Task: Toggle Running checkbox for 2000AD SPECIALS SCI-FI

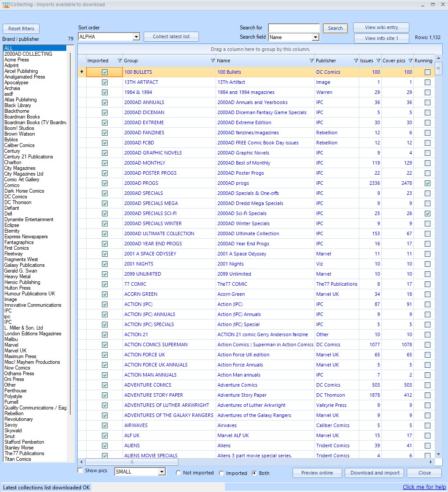Action: 427,214
